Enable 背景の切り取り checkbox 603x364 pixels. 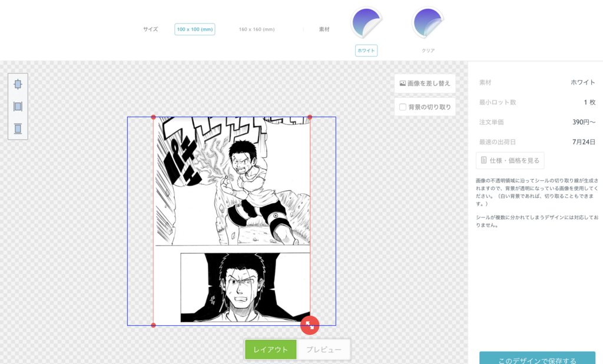403,107
